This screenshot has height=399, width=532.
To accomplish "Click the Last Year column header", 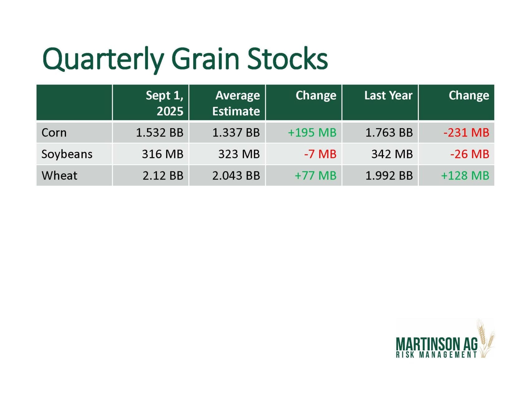I will (388, 95).
